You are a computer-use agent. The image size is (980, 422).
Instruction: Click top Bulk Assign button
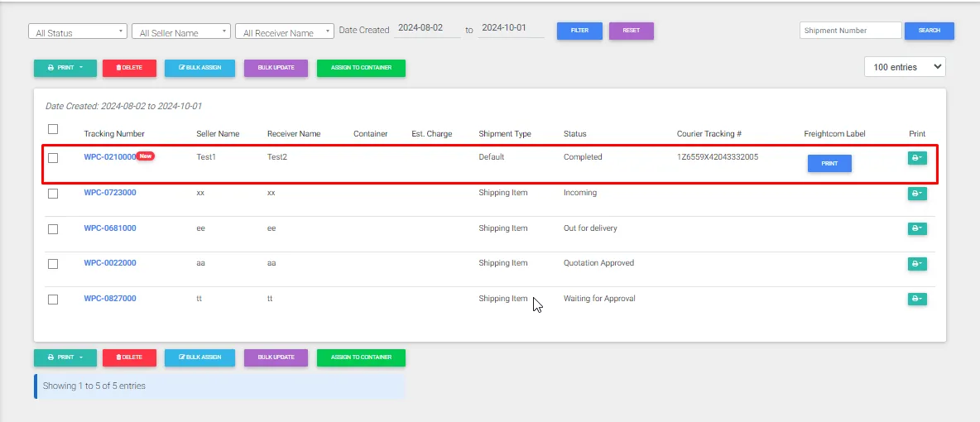pyautogui.click(x=199, y=68)
